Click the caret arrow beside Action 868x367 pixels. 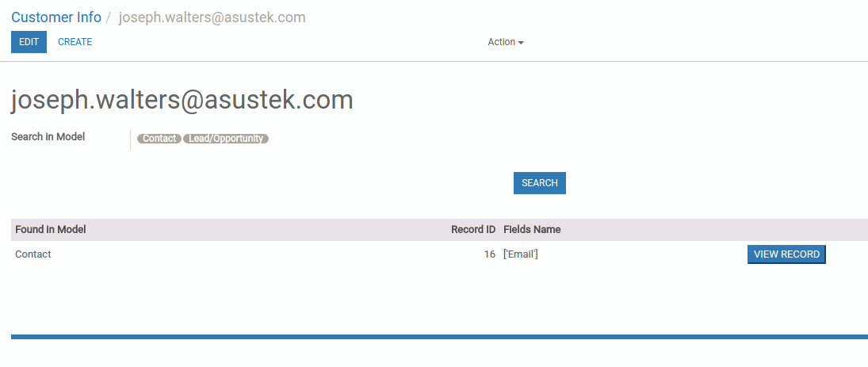521,43
